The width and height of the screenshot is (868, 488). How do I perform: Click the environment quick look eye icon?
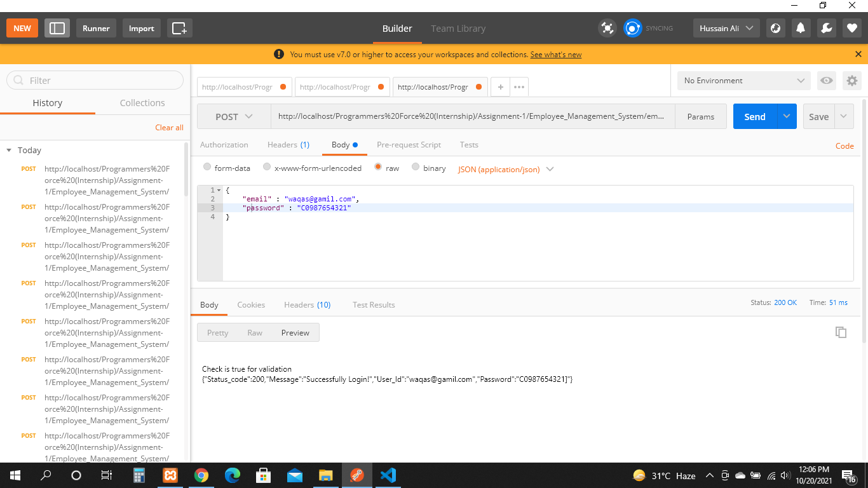(826, 81)
